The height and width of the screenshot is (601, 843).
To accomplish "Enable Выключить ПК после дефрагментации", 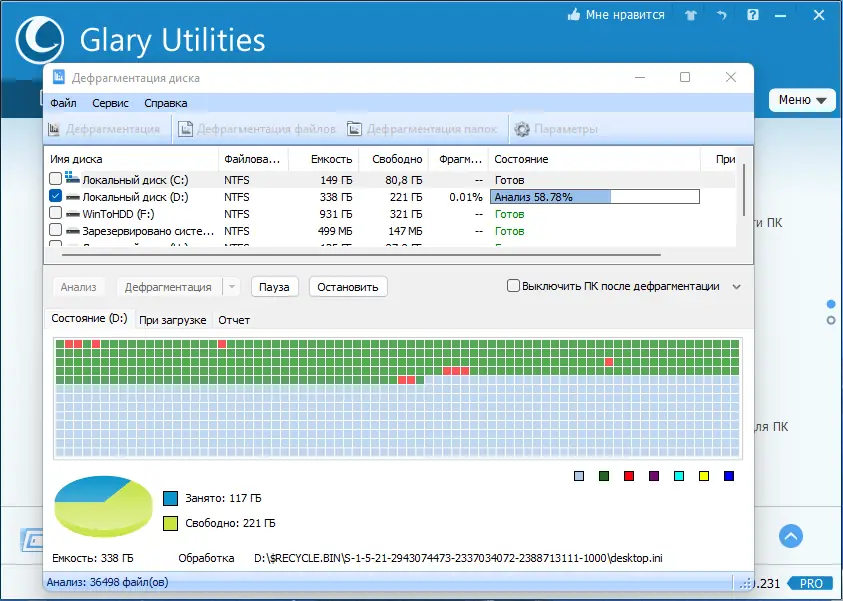I will tap(513, 285).
